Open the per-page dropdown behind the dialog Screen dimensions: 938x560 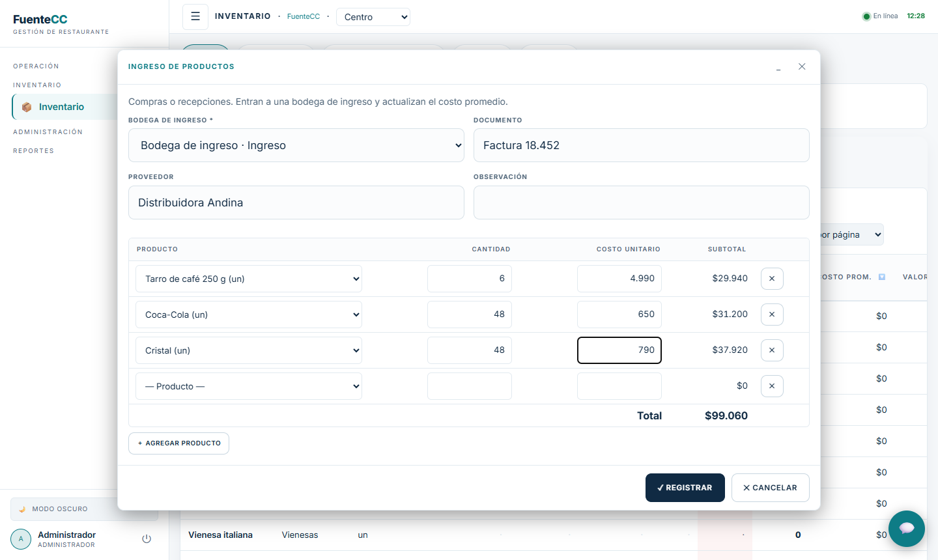[x=851, y=235]
